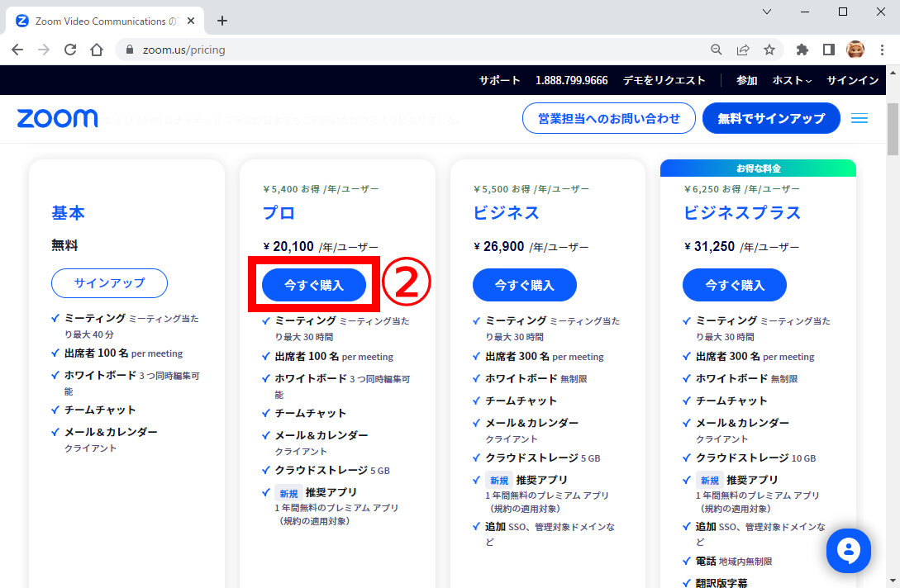The height and width of the screenshot is (588, 900).
Task: Click the browser back arrow
Action: click(17, 50)
